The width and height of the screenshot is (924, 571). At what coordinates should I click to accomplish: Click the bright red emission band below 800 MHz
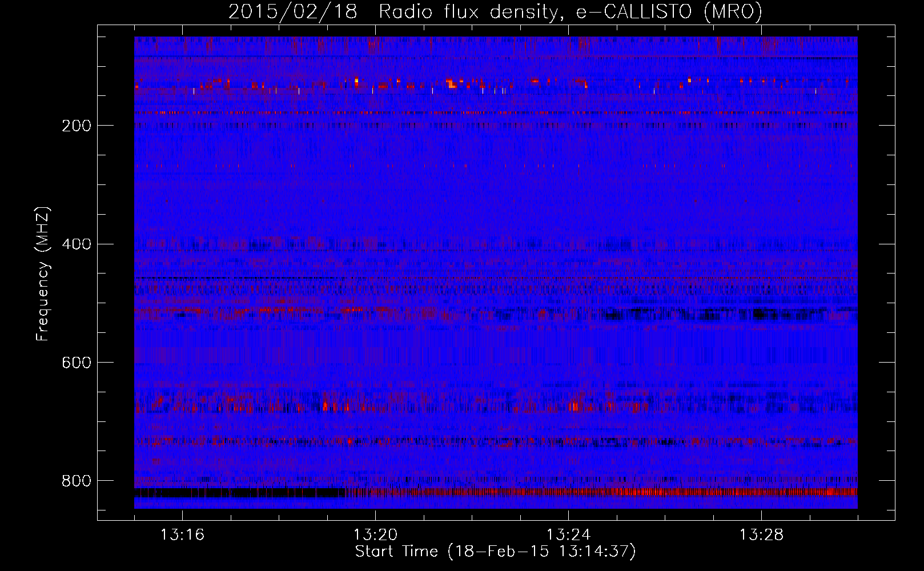pyautogui.click(x=602, y=492)
